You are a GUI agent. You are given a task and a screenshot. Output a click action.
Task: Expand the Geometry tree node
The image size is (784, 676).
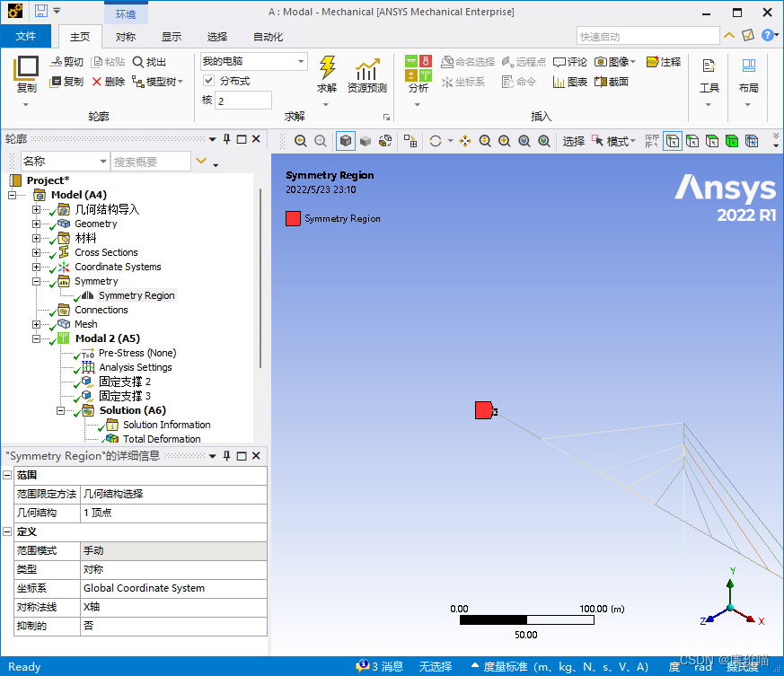pyautogui.click(x=36, y=224)
